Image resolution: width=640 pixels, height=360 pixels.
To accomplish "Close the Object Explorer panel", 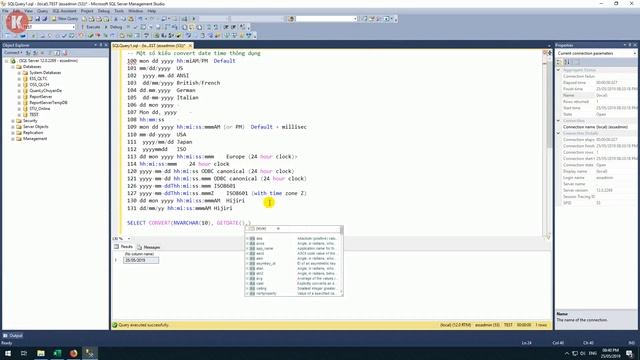I will click(x=106, y=45).
